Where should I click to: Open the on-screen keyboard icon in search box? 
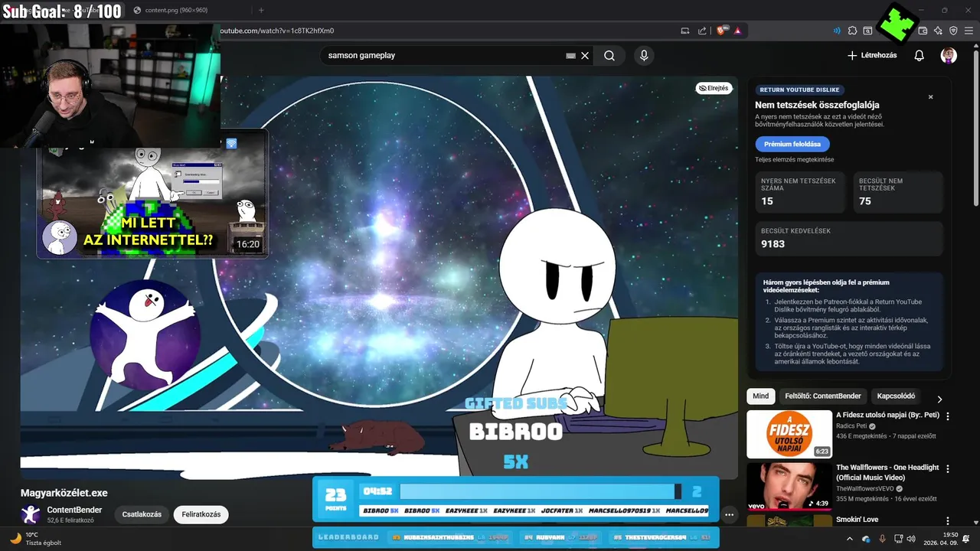click(x=570, y=55)
